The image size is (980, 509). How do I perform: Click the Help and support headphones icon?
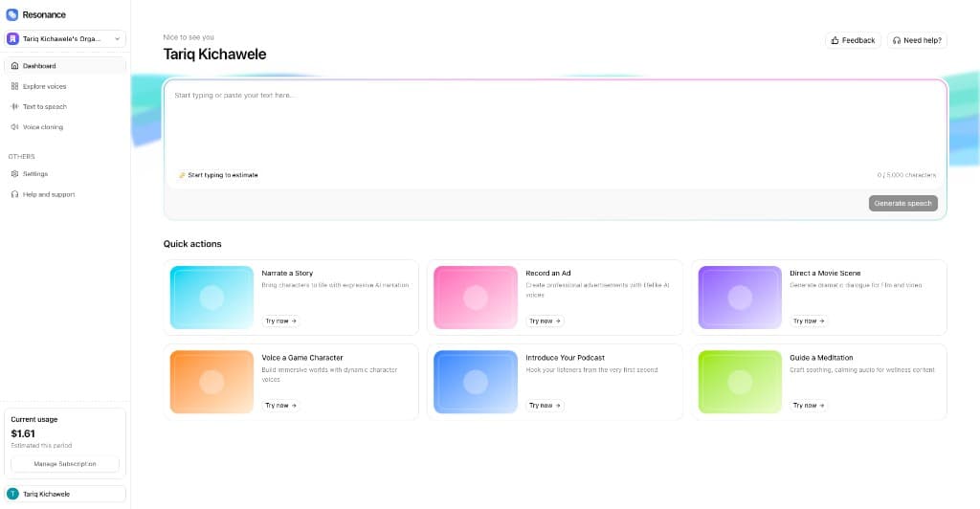pyautogui.click(x=14, y=194)
